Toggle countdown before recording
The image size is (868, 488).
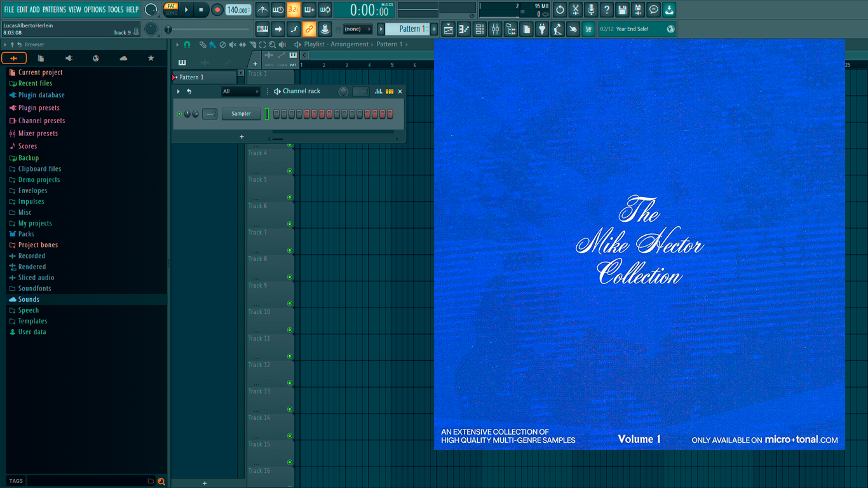pos(294,10)
